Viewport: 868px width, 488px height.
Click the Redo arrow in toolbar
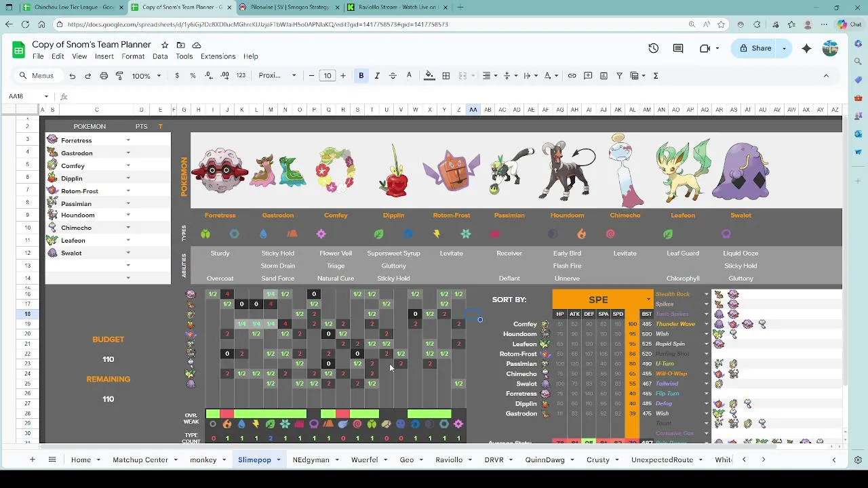[x=88, y=76]
